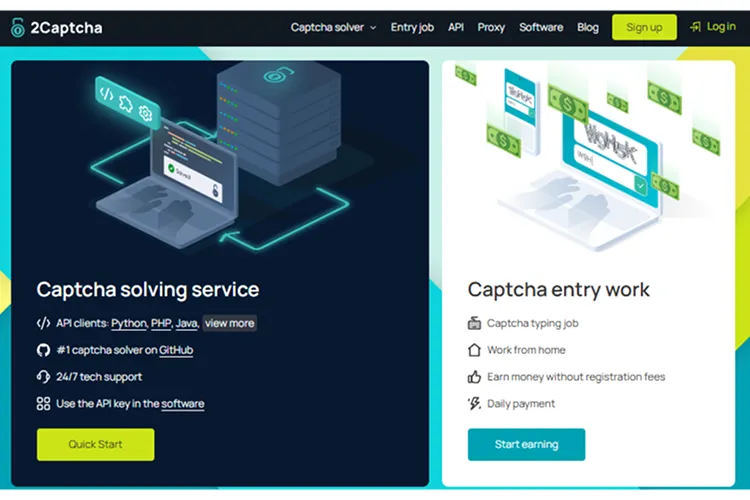Select the Work from home text
This screenshot has height=500, width=750.
click(x=526, y=350)
